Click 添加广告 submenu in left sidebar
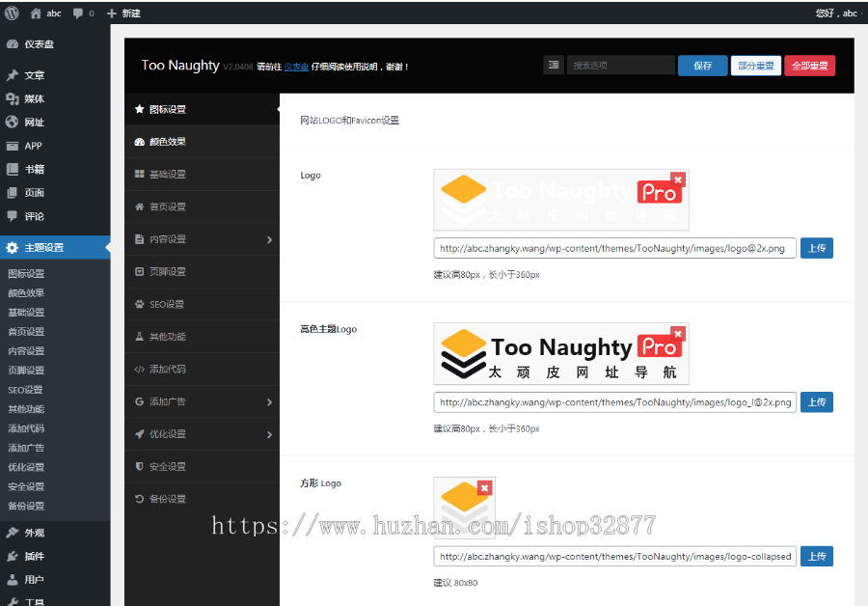The width and height of the screenshot is (868, 606). pos(26,448)
